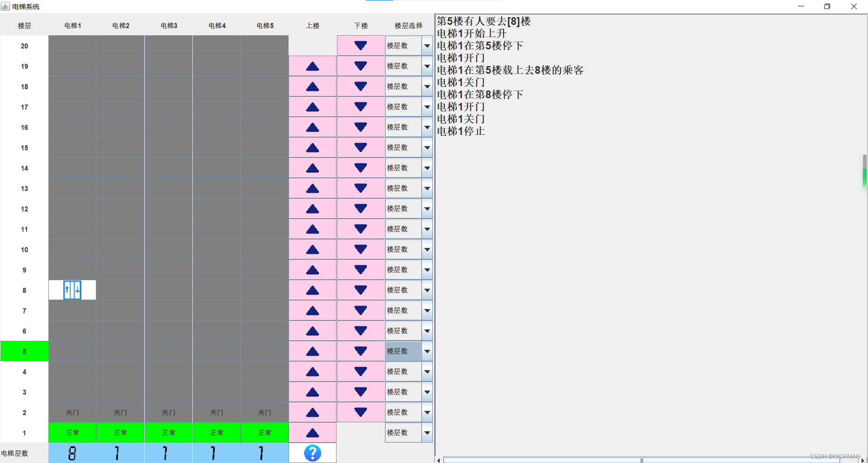The image size is (868, 463).
Task: Click floor 20 row label
Action: click(x=24, y=46)
